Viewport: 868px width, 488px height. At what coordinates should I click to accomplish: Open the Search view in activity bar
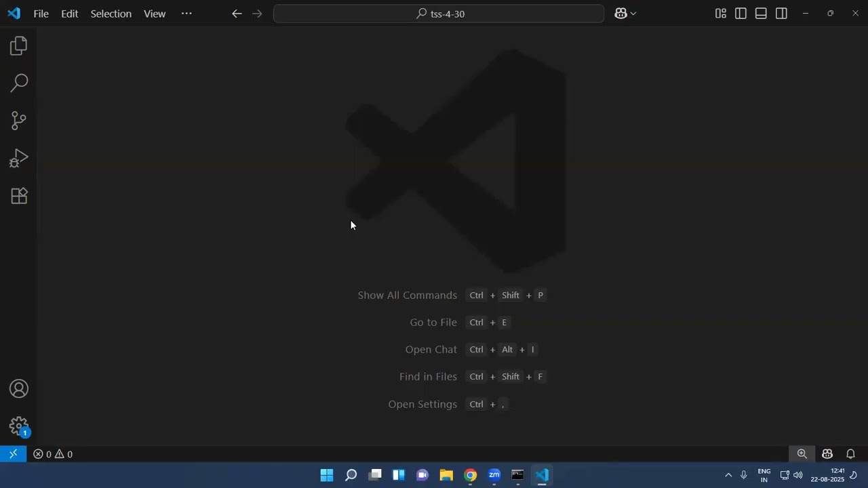[x=19, y=83]
